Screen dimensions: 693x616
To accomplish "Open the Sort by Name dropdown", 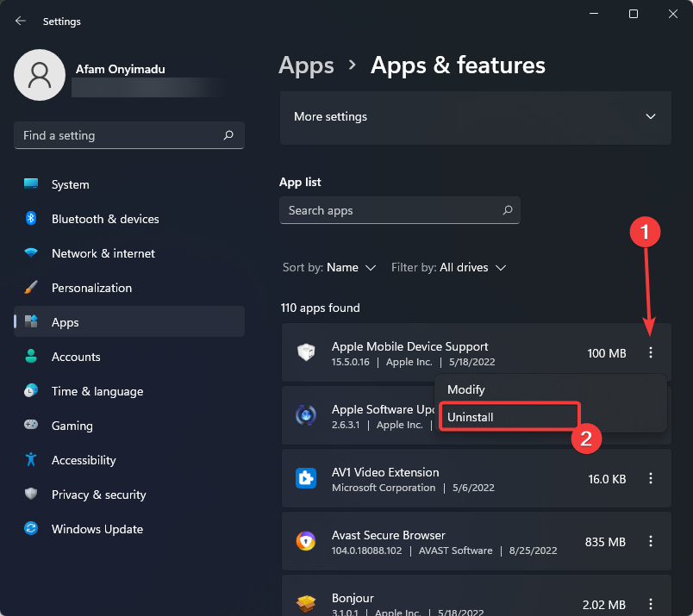I will 329,267.
